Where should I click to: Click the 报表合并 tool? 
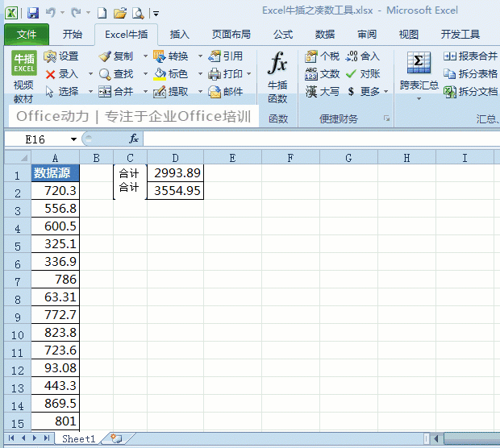click(471, 56)
